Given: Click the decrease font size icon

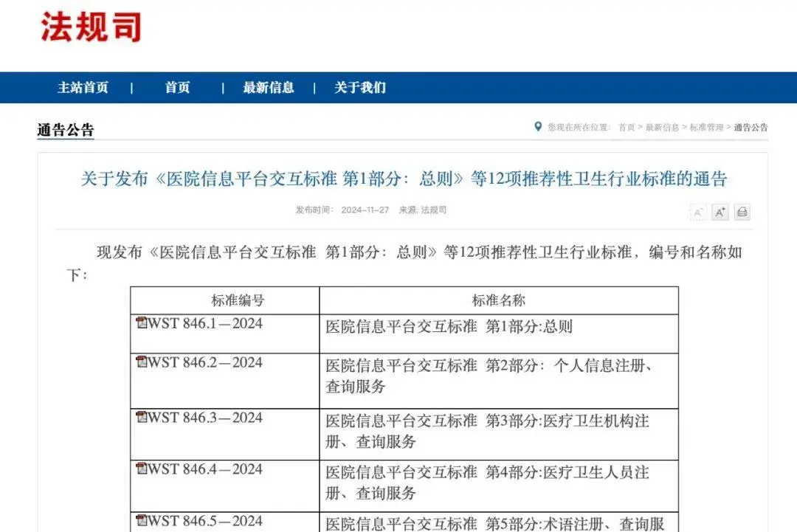Looking at the screenshot, I should tap(698, 213).
